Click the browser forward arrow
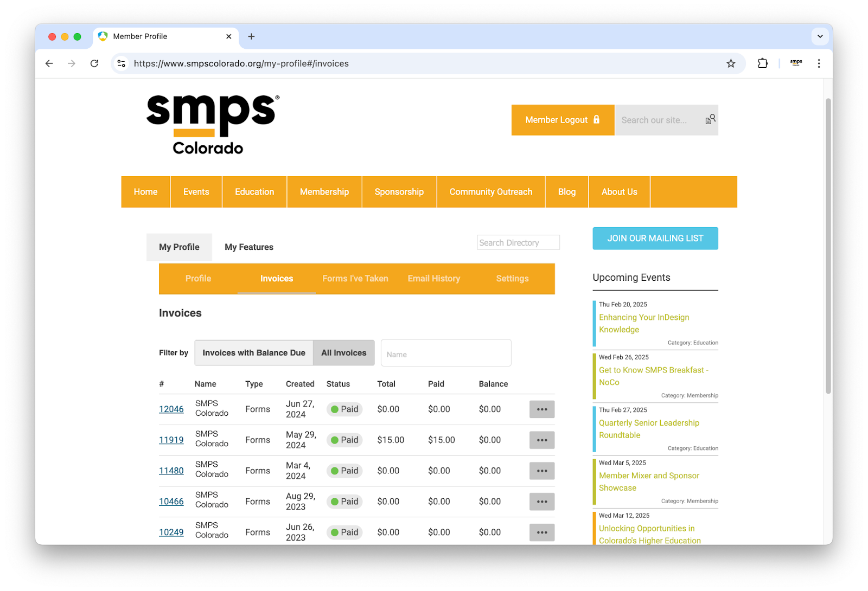Viewport: 868px width, 591px height. [72, 63]
